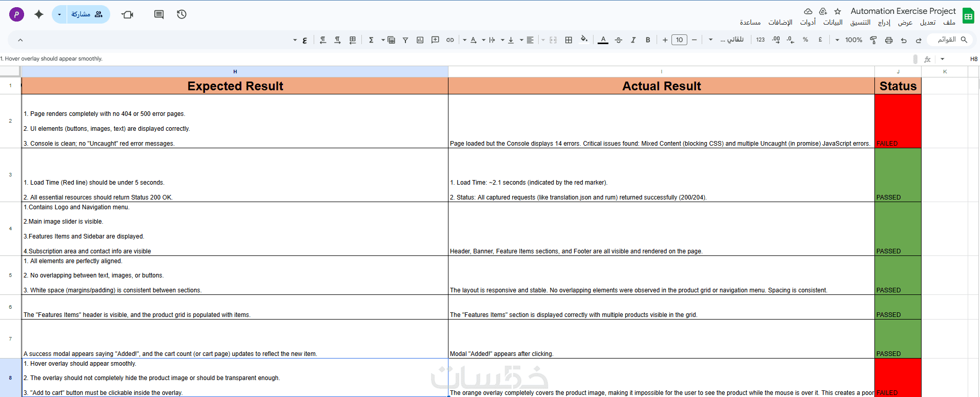Click the insert comment icon
The image size is (980, 397).
pos(435,40)
